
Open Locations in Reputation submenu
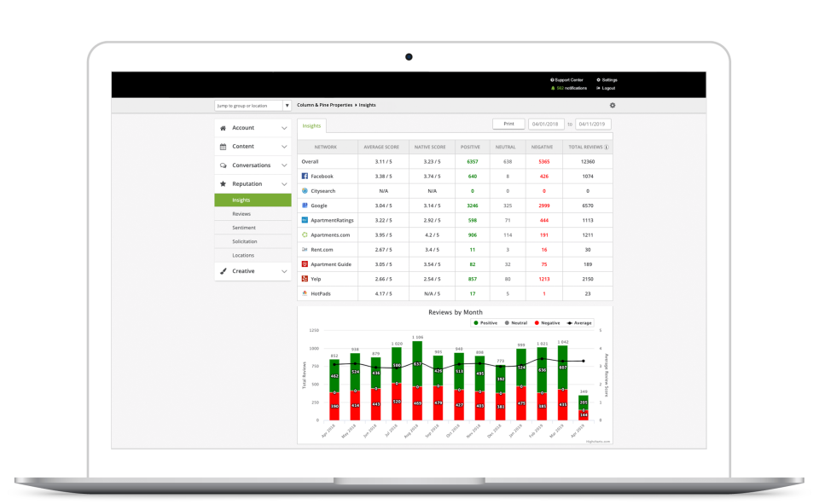coord(253,255)
